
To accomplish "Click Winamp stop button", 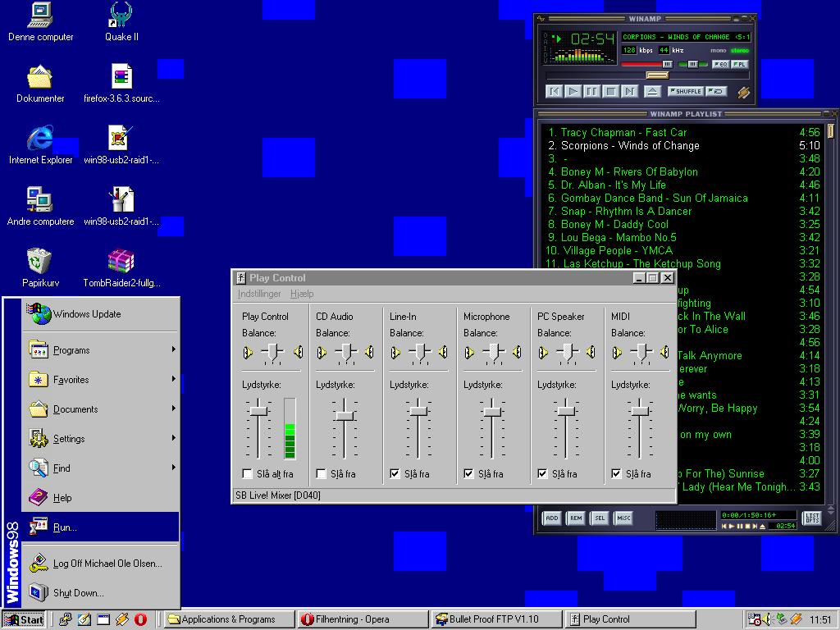I will (610, 92).
